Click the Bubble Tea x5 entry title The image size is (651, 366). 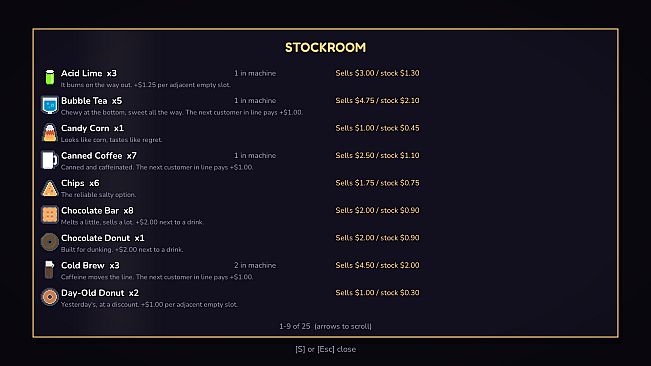point(91,101)
